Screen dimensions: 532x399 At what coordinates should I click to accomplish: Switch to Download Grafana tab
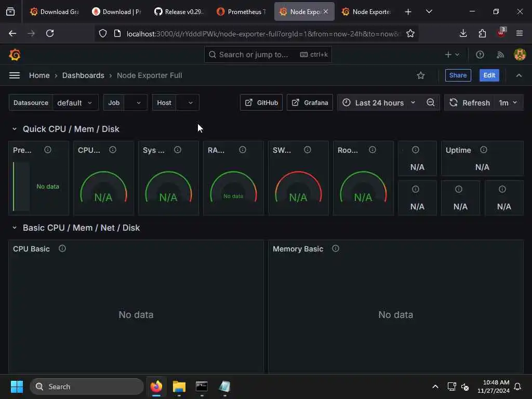[54, 11]
